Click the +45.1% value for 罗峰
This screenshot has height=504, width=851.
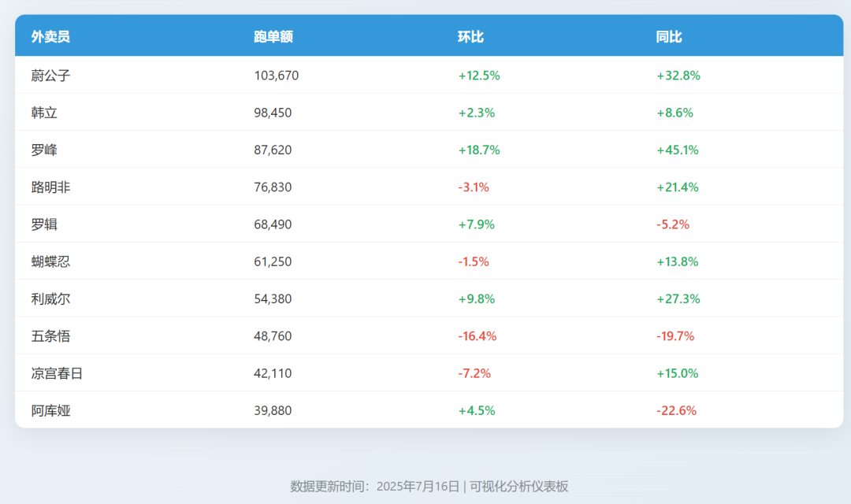pos(676,150)
